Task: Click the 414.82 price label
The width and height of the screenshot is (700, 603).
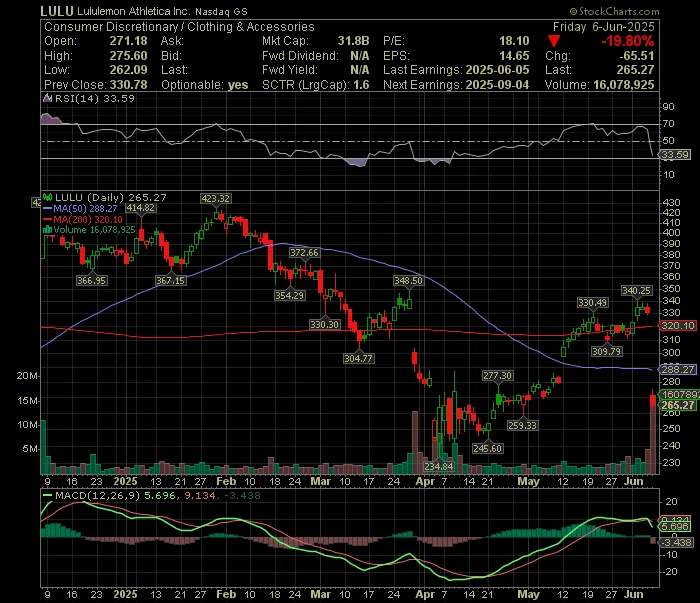Action: [140, 208]
